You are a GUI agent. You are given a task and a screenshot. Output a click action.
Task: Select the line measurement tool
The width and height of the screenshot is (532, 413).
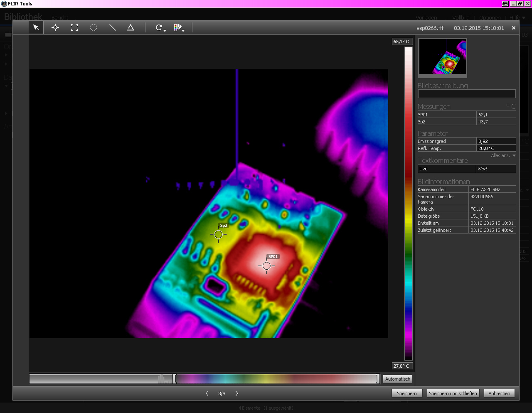[x=112, y=27]
